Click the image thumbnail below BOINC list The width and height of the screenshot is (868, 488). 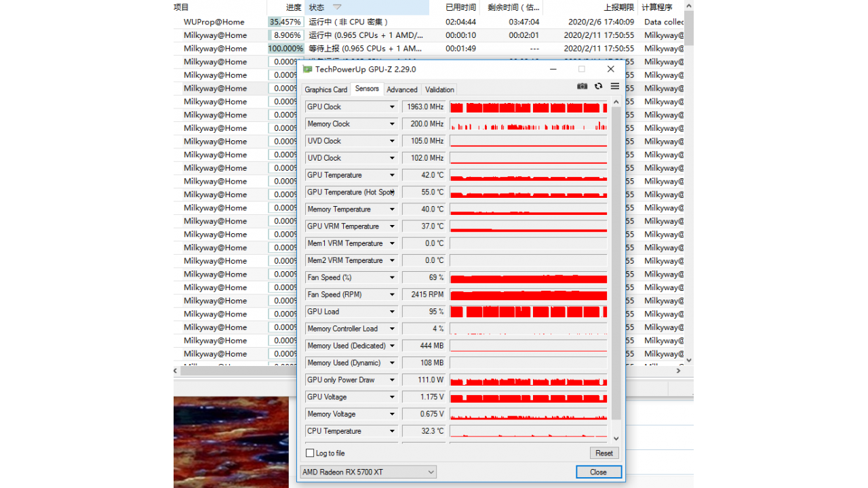pyautogui.click(x=231, y=442)
